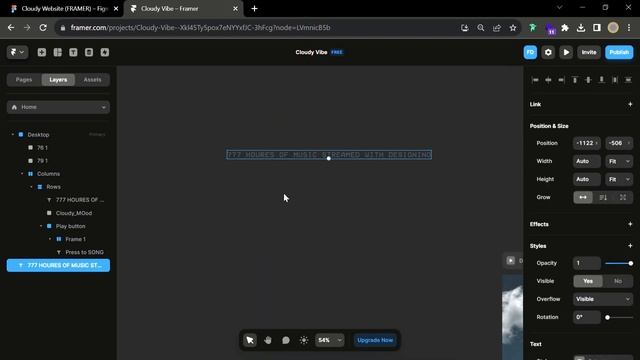640x360 pixels.
Task: Align selection to left edge
Action: 535,80
